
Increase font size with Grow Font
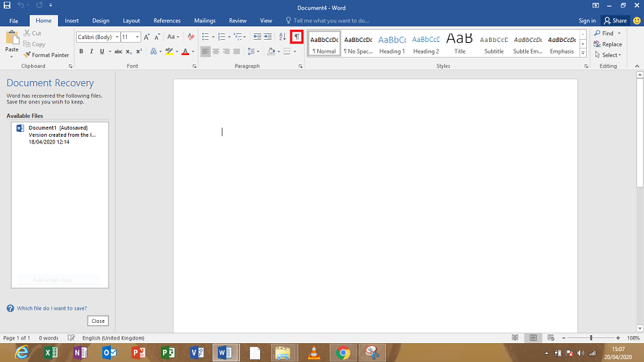coord(146,37)
